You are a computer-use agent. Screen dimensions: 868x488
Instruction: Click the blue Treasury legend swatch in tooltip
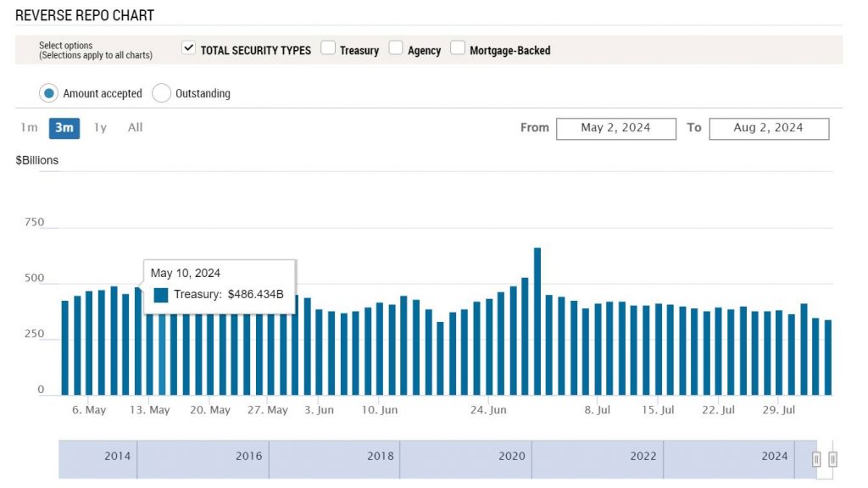pyautogui.click(x=161, y=295)
